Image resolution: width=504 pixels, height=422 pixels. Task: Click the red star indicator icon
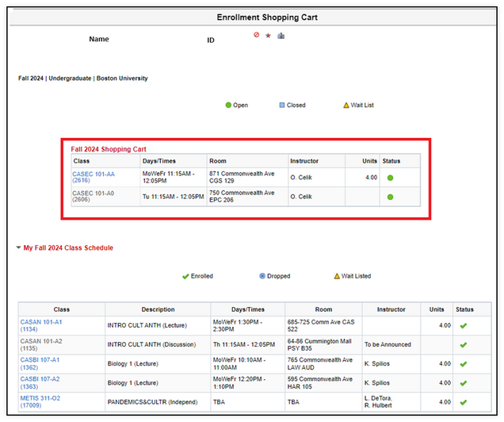coord(268,36)
